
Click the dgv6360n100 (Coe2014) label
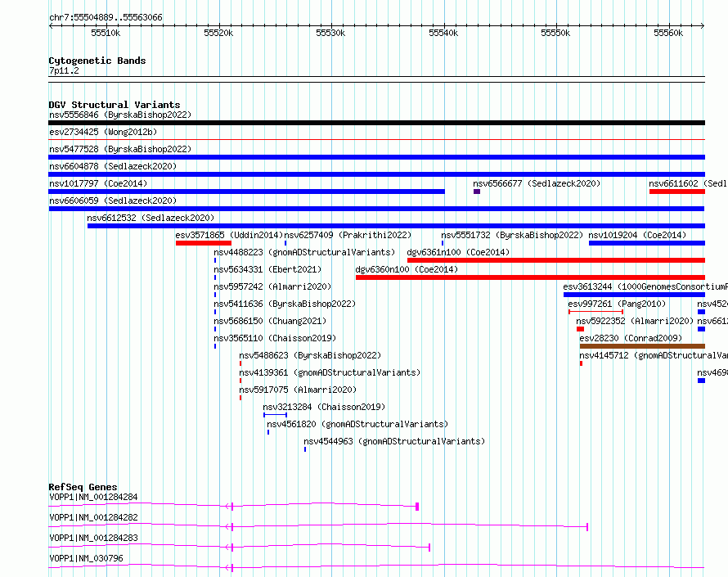tap(407, 269)
